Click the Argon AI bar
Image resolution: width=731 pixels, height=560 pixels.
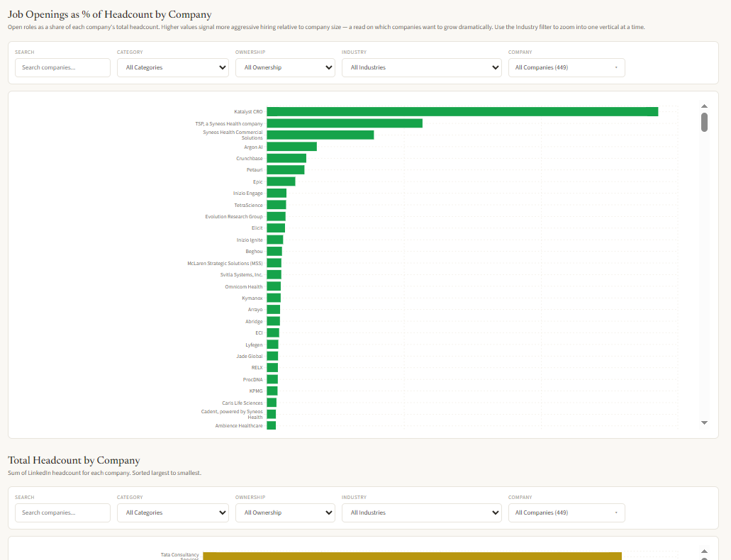point(292,147)
